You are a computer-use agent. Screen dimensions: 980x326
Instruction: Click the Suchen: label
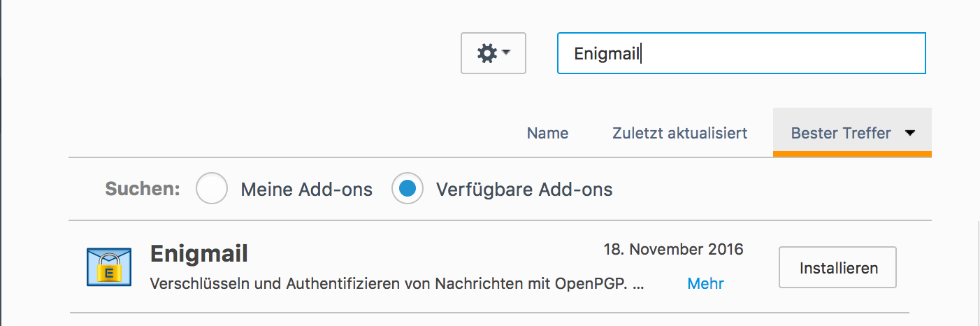[x=143, y=189]
